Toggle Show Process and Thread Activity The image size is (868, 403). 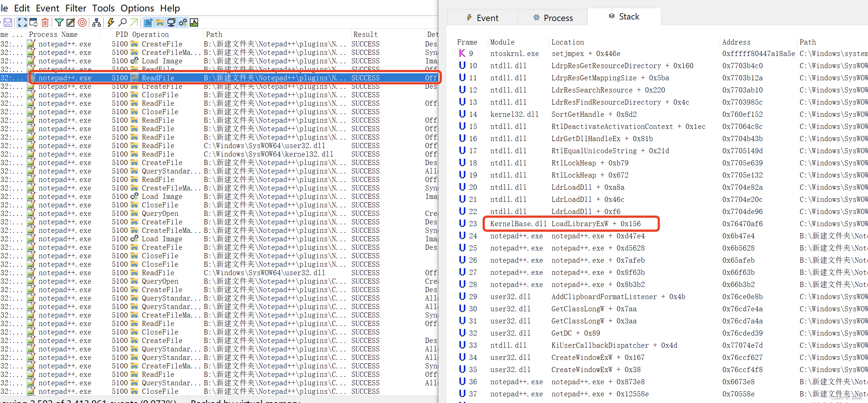point(183,23)
